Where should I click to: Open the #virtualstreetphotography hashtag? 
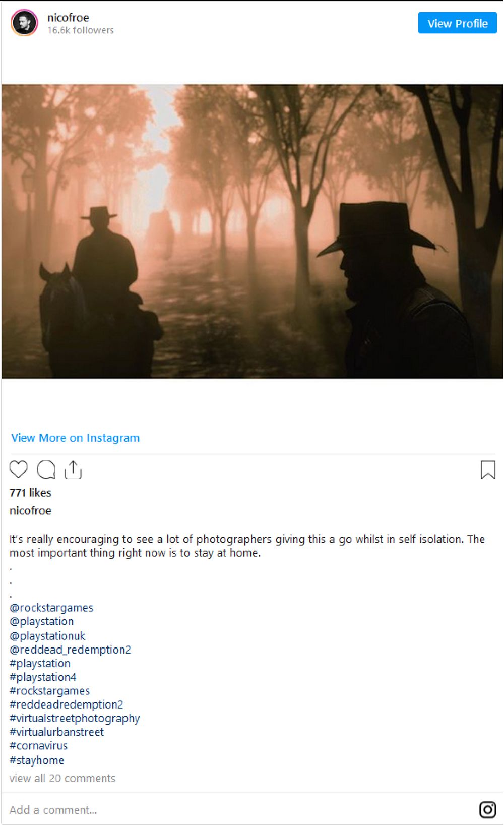[75, 719]
